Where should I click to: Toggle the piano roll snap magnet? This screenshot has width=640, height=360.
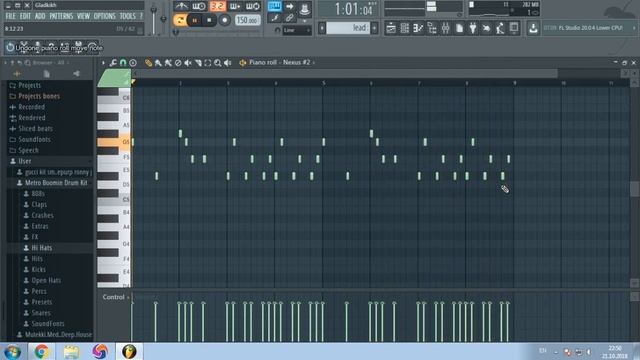click(x=123, y=62)
